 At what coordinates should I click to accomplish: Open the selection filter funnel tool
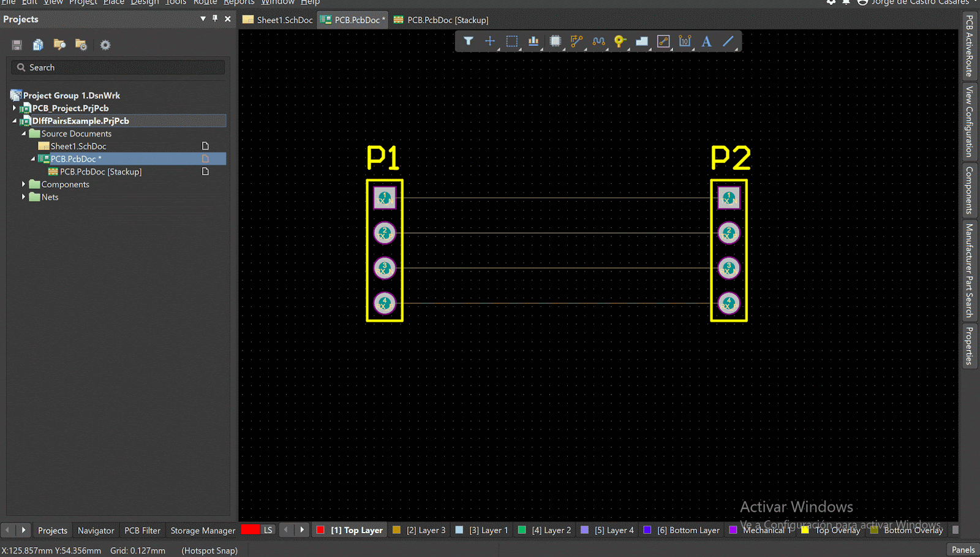point(469,41)
